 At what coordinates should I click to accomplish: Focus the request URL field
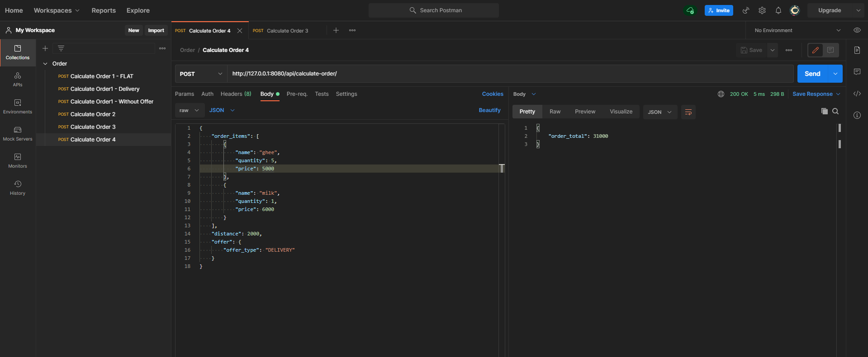tap(510, 74)
